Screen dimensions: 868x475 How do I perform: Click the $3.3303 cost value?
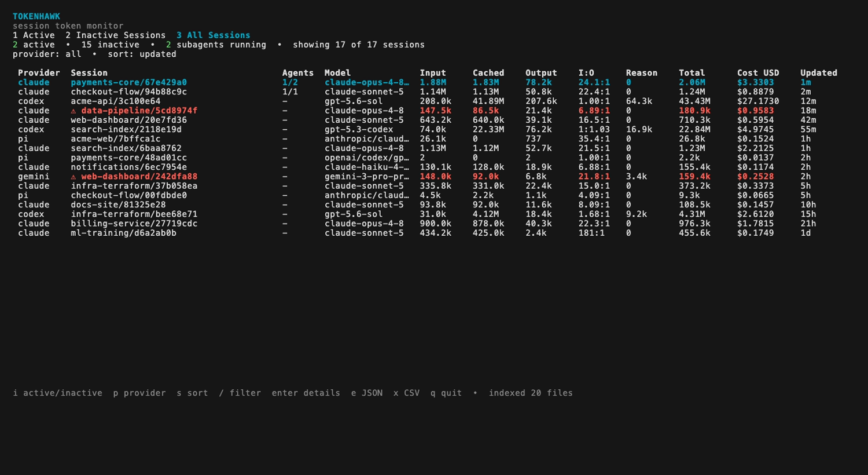point(756,82)
